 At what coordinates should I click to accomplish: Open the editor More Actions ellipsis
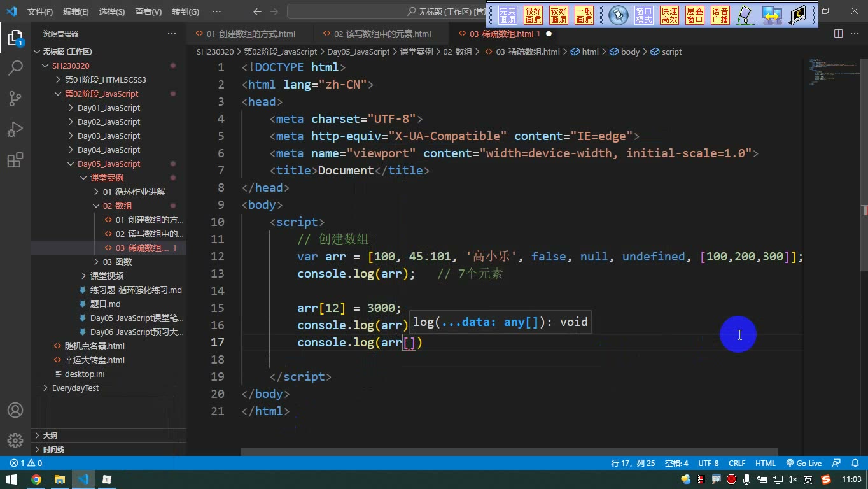click(x=855, y=34)
